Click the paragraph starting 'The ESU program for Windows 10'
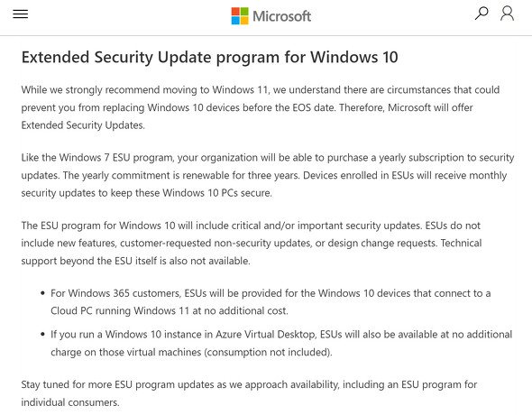The width and height of the screenshot is (532, 415). point(252,244)
